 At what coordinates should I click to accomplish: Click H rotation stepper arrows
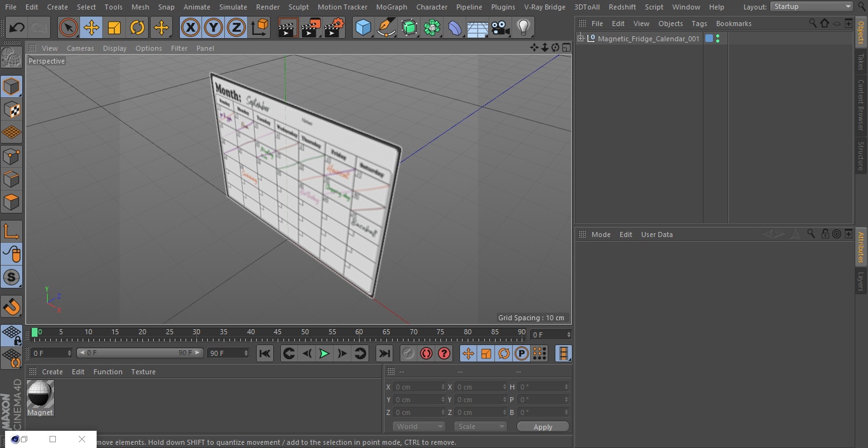[x=567, y=387]
